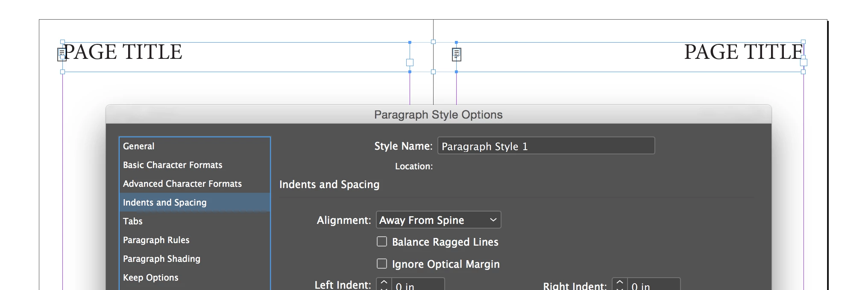Click the Left Indent stepper arrows
The width and height of the screenshot is (868, 290).
[384, 284]
